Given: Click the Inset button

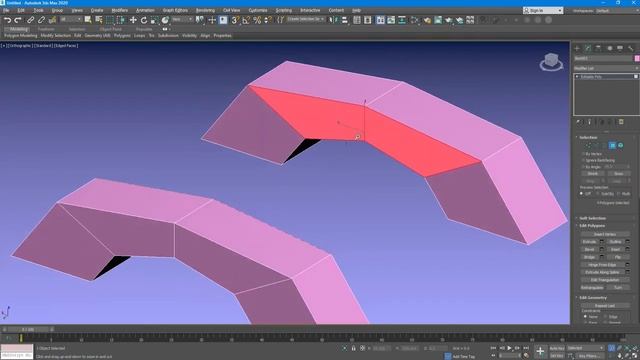Looking at the screenshot, I should 616,249.
